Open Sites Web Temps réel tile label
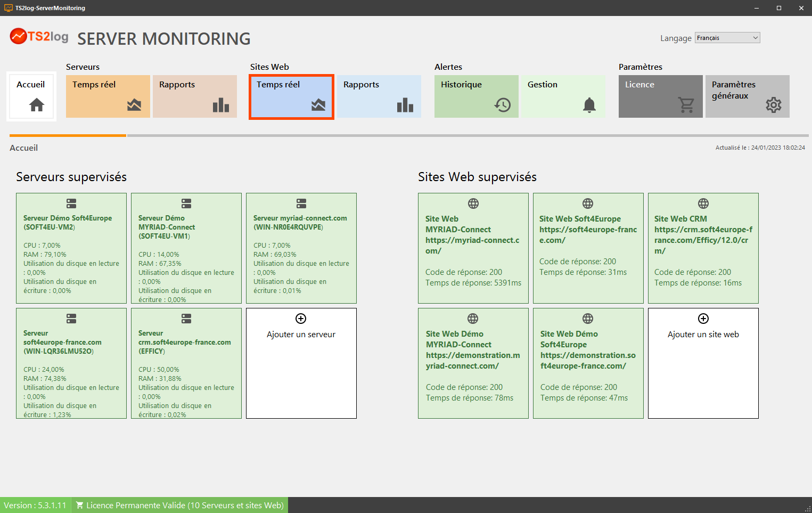The height and width of the screenshot is (513, 812). [x=278, y=84]
